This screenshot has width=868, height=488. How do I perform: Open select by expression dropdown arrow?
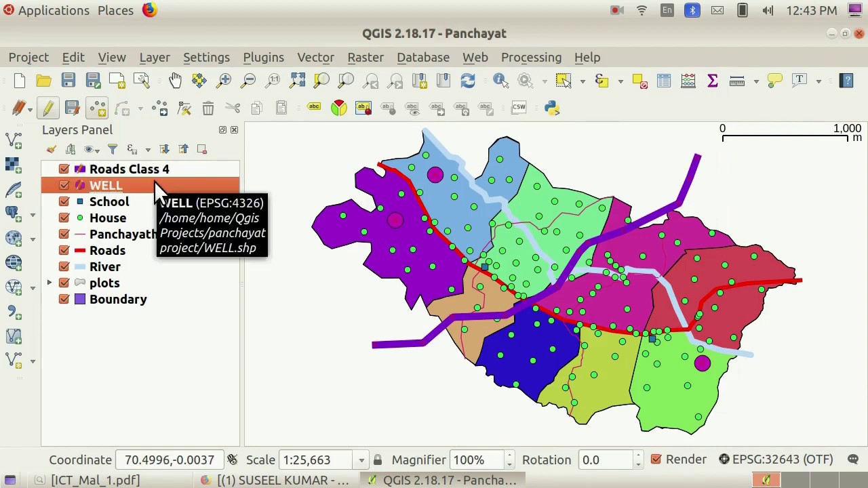(620, 81)
